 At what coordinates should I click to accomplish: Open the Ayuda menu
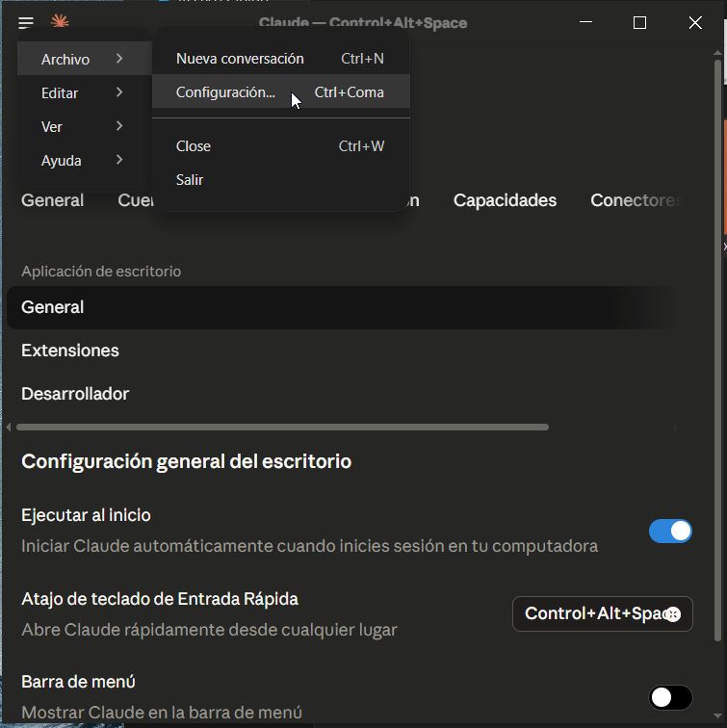tap(84, 160)
